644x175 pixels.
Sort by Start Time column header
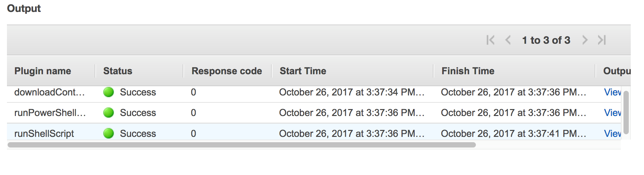click(303, 71)
